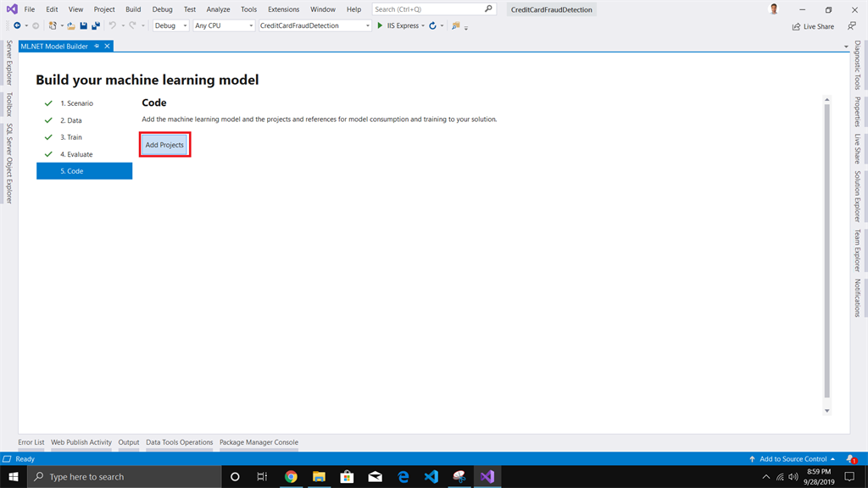
Task: Go to the 3. Train step
Action: (71, 137)
